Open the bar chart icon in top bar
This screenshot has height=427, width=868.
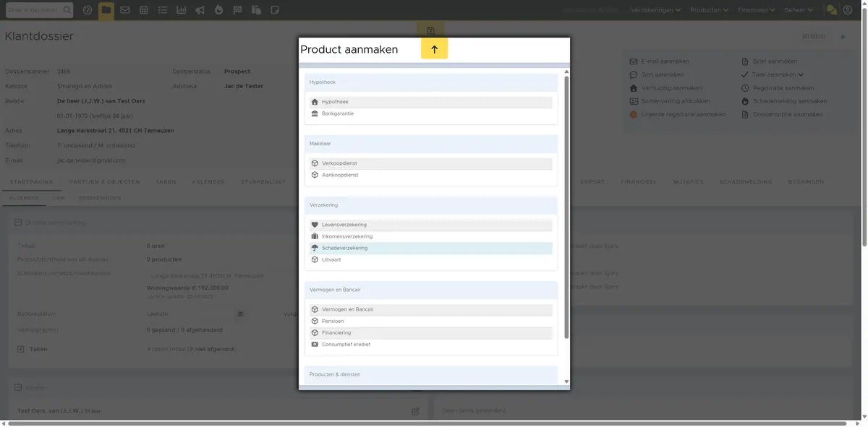[x=181, y=10]
